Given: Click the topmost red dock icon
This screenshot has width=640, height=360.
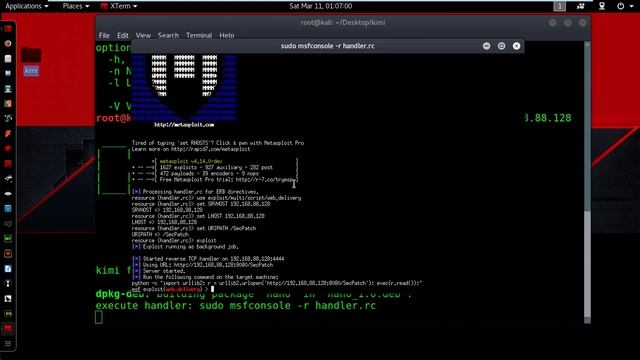Looking at the screenshot, I should point(8,29).
